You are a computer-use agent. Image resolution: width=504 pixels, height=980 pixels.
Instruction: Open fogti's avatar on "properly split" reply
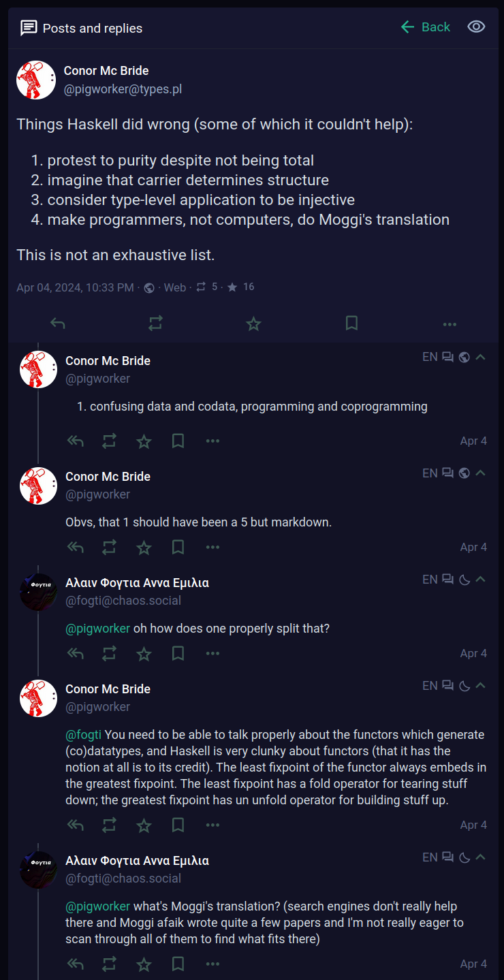38,592
